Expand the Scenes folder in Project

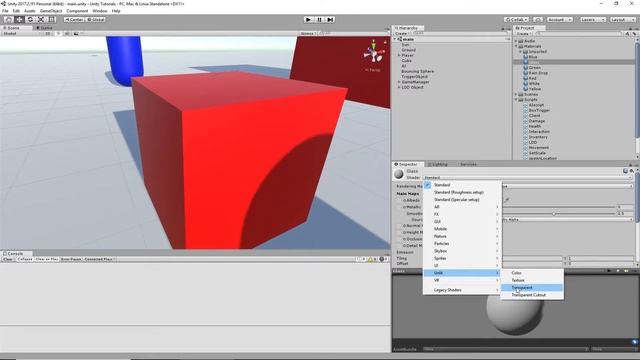pyautogui.click(x=516, y=94)
